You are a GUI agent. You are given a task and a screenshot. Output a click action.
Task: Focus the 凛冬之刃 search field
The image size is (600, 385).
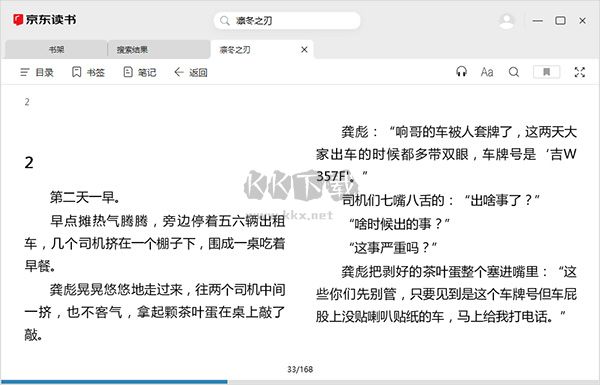287,21
